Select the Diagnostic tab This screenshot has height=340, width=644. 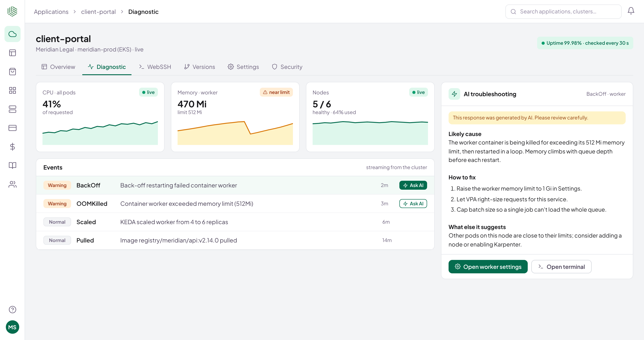[107, 67]
